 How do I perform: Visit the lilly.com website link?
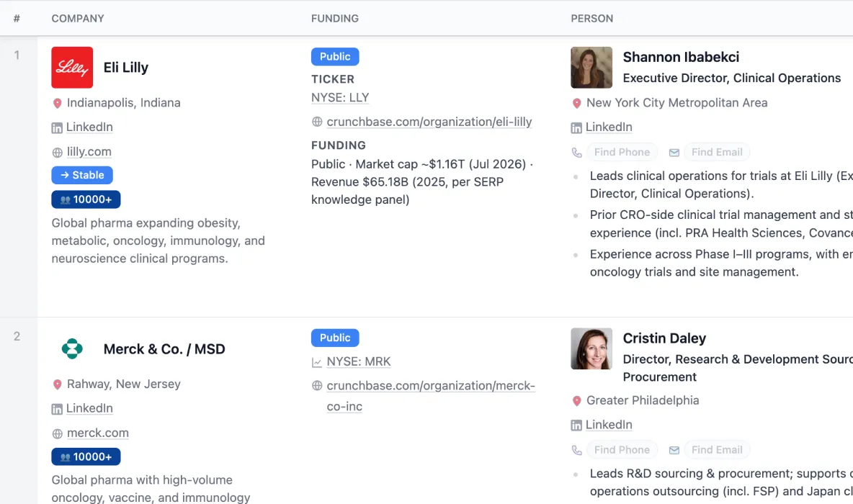click(x=89, y=152)
